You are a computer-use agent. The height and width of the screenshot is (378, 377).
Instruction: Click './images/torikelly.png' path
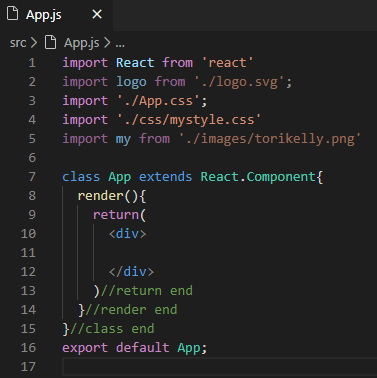[270, 139]
